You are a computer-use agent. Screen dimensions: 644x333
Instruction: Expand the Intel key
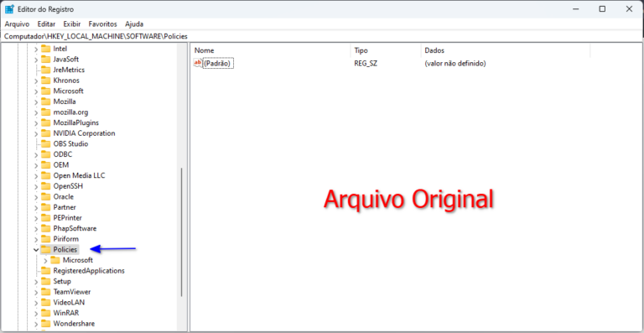coord(36,49)
